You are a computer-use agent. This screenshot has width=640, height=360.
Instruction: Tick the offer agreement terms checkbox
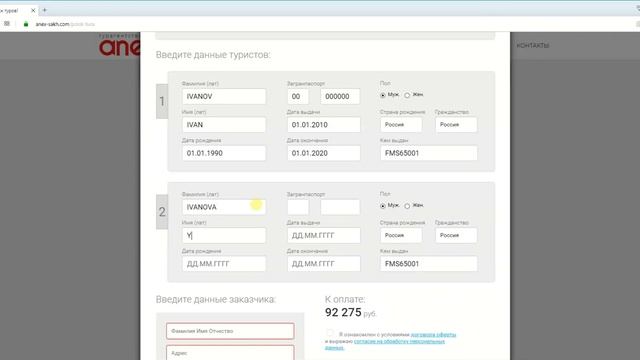coord(330,333)
